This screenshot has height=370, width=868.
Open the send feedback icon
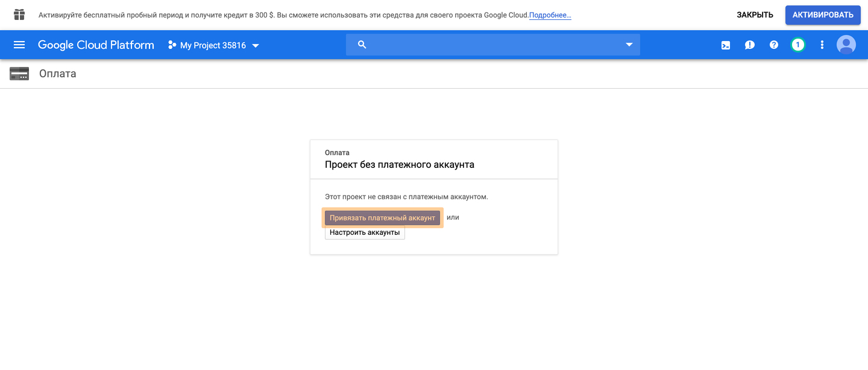[750, 45]
